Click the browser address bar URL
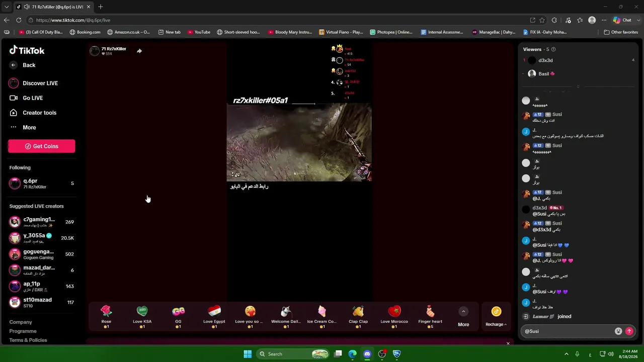This screenshot has height=362, width=644. [x=73, y=20]
